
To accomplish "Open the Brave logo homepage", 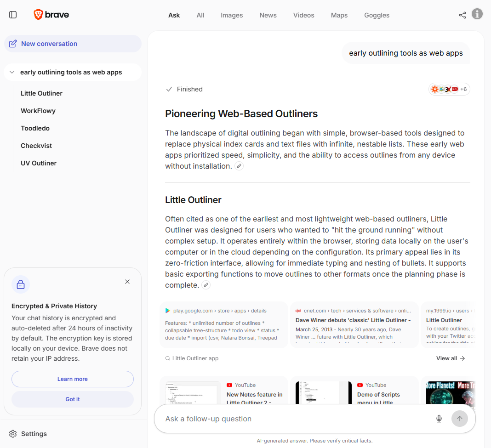I will click(51, 15).
